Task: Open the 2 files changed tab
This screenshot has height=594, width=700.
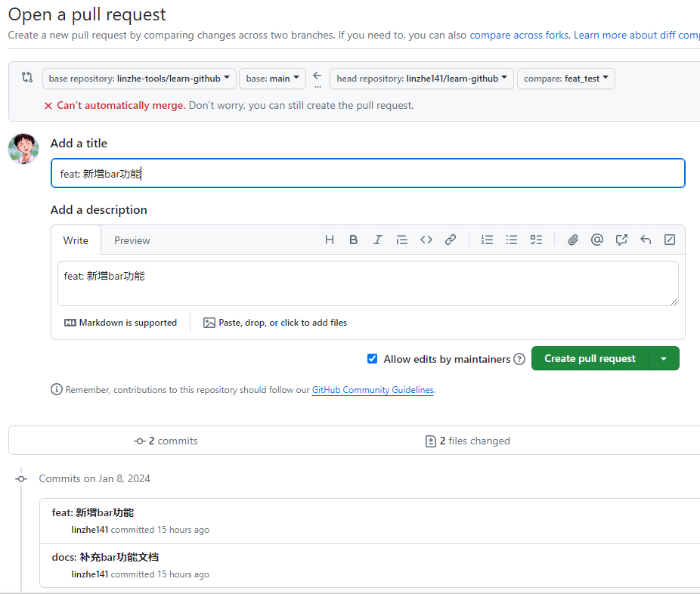Action: [x=467, y=441]
